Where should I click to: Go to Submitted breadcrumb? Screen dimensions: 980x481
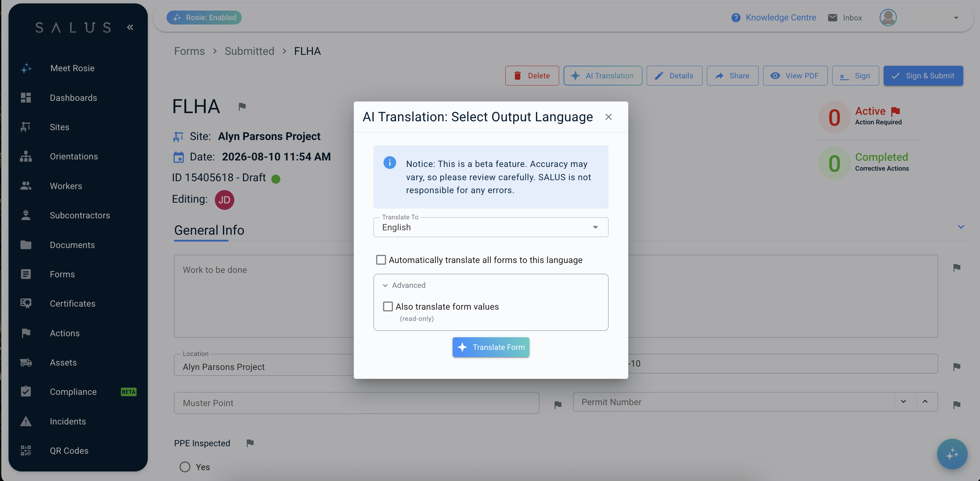point(249,51)
